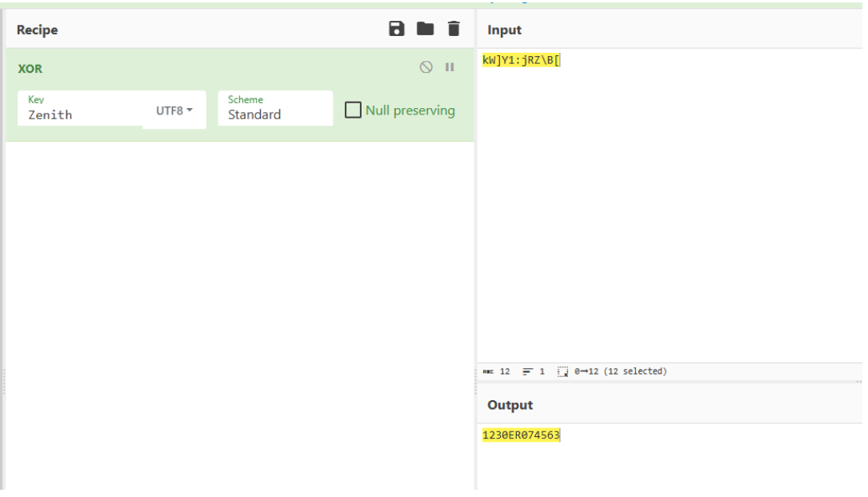Click the Null preserving label

[x=410, y=110]
